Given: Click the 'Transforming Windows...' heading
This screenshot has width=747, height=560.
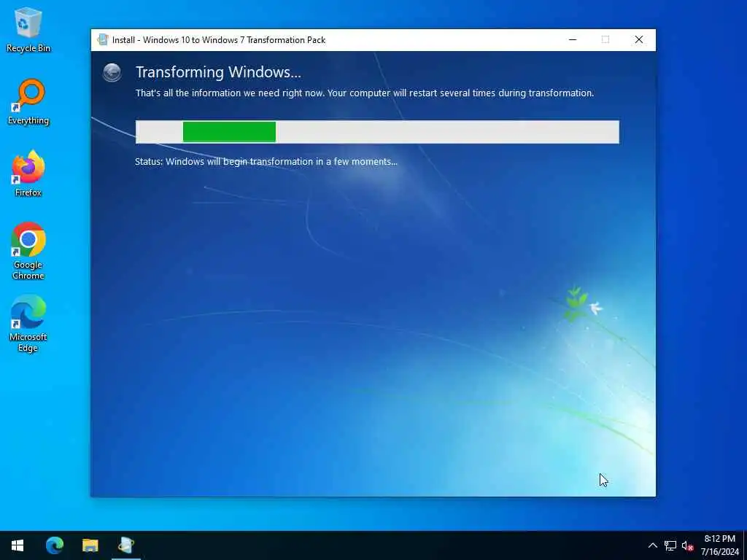Looking at the screenshot, I should click(x=218, y=72).
